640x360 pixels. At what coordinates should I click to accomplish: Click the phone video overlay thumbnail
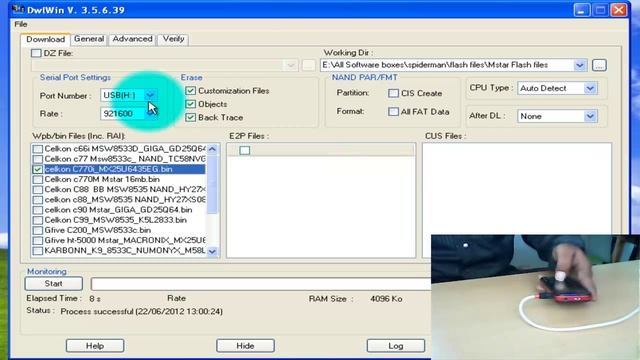click(535, 297)
